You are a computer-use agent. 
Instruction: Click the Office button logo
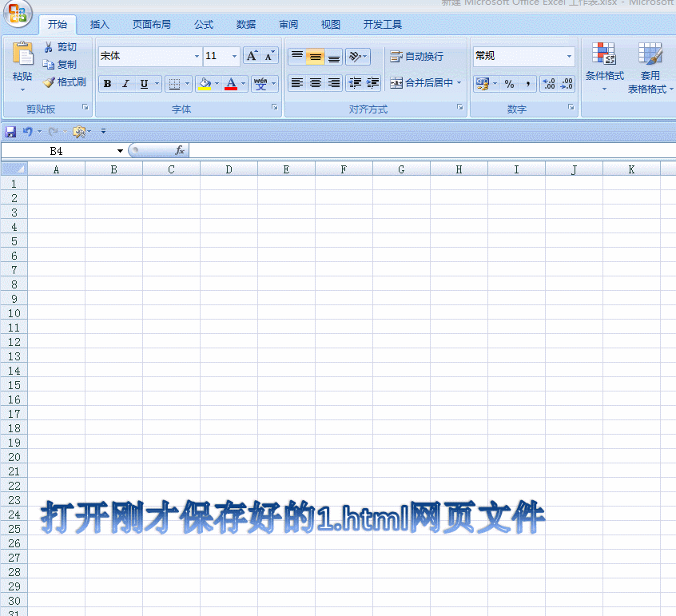click(x=18, y=13)
